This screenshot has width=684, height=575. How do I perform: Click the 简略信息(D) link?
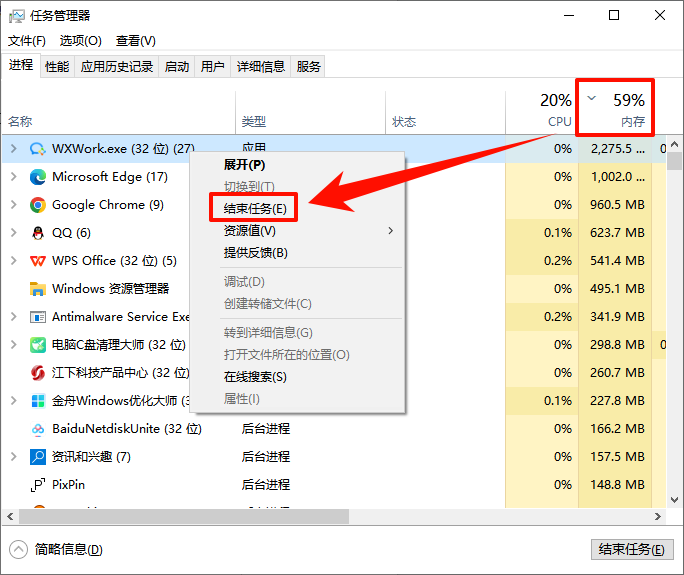click(68, 549)
